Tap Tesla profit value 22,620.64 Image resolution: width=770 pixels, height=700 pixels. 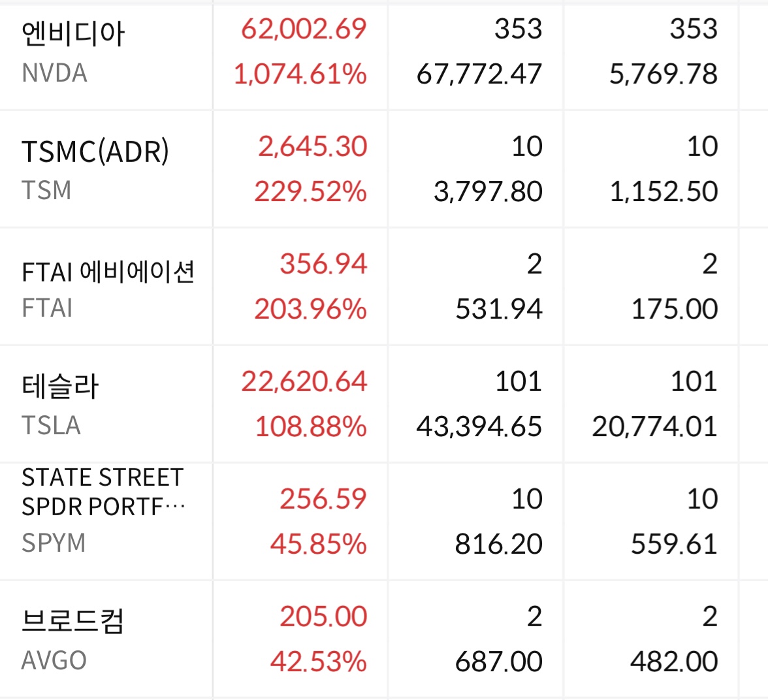click(x=304, y=381)
